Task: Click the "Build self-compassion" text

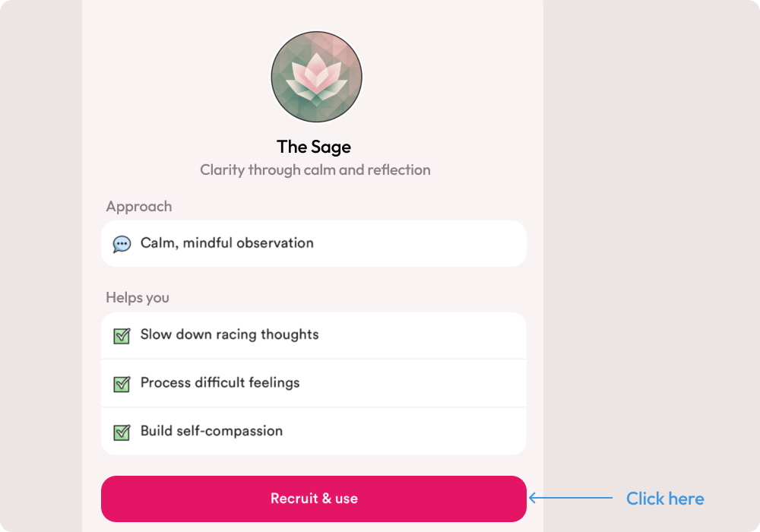Action: pyautogui.click(x=212, y=431)
